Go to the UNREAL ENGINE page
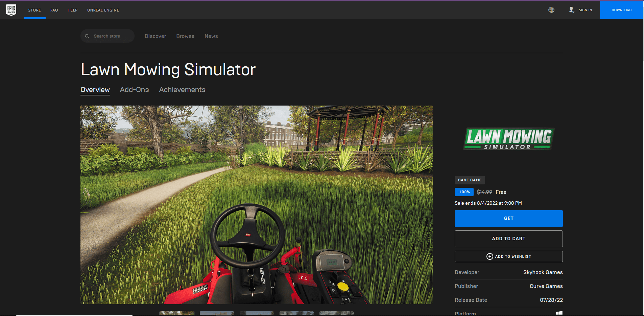The width and height of the screenshot is (644, 316). point(103,10)
